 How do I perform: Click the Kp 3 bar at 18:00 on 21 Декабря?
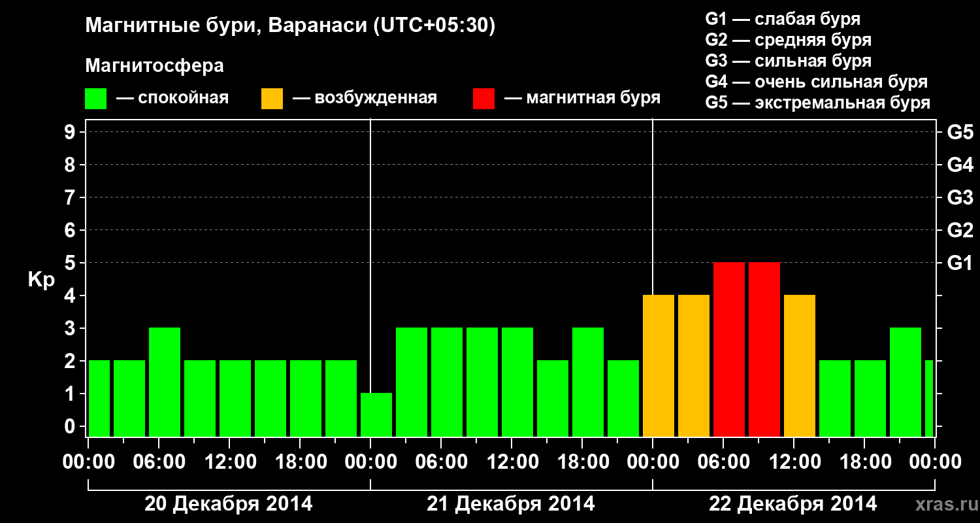pos(588,382)
